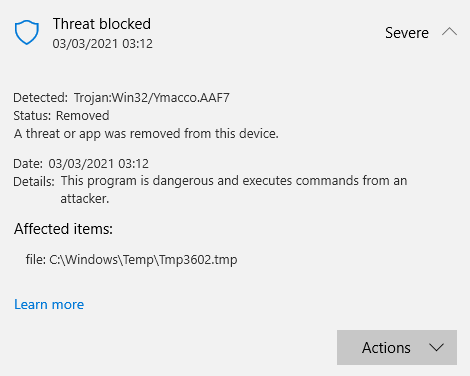Click the Actions dropdown arrow
470x376 pixels.
click(436, 348)
